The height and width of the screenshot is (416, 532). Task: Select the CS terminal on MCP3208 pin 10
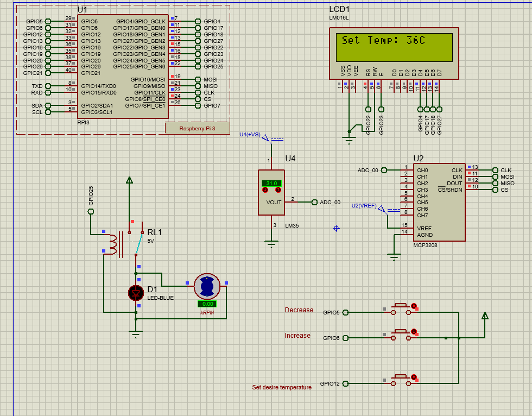click(x=495, y=190)
